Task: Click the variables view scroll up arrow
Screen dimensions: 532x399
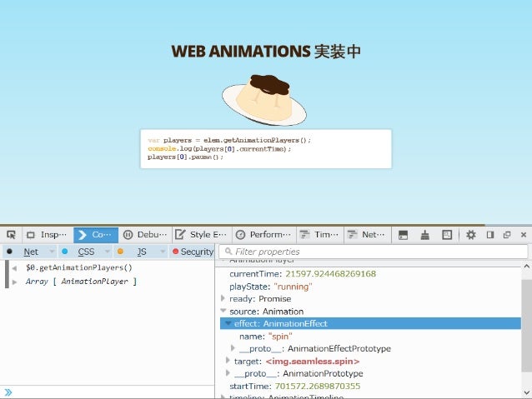Action: (x=526, y=267)
